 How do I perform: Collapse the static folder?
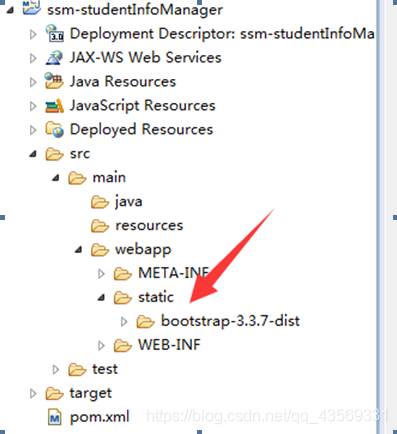(101, 298)
